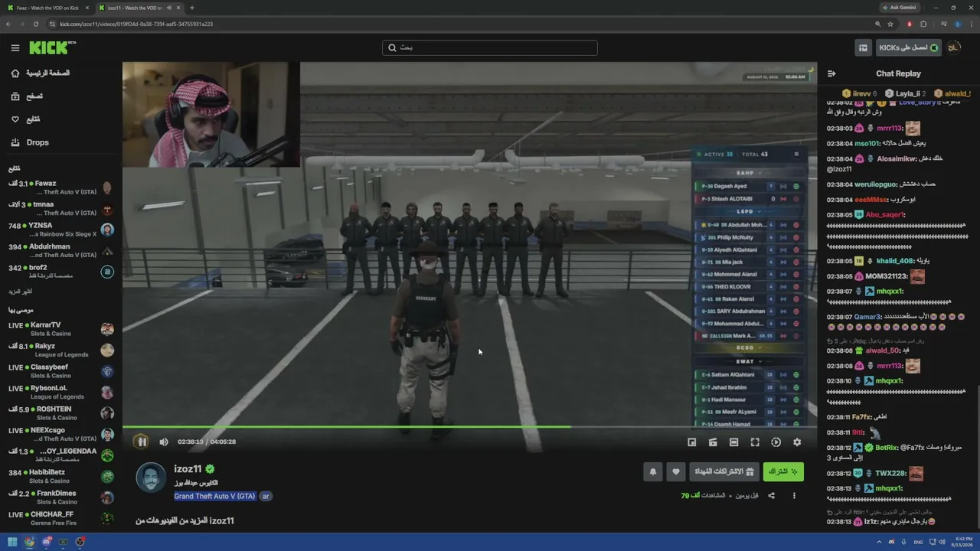The width and height of the screenshot is (980, 551).
Task: Open the Chrome three-dot menu
Action: click(972, 24)
